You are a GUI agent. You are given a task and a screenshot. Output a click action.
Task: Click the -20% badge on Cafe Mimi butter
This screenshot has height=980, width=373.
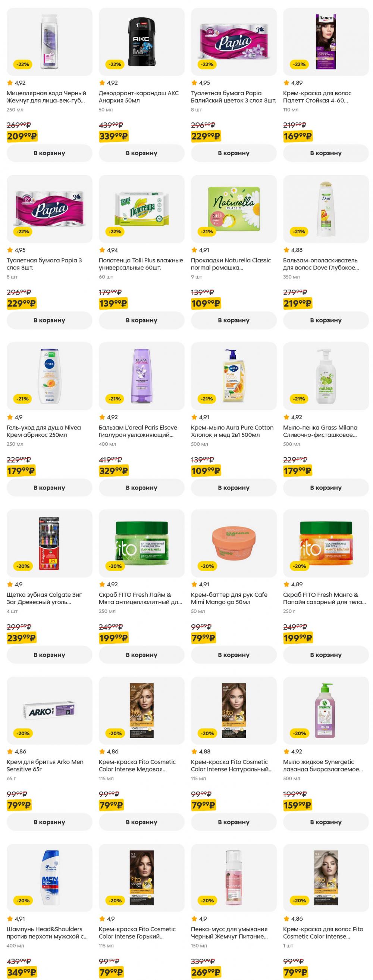pos(207,566)
